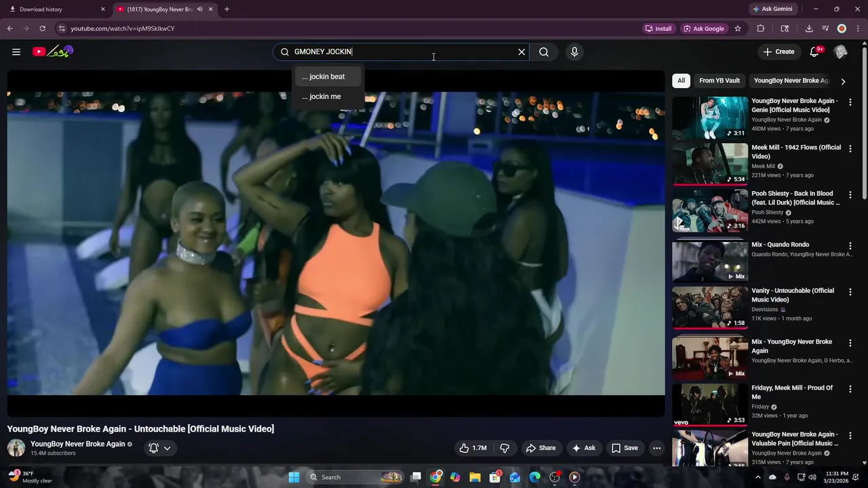Like the Untouchable video
The height and width of the screenshot is (488, 868).
pyautogui.click(x=473, y=448)
